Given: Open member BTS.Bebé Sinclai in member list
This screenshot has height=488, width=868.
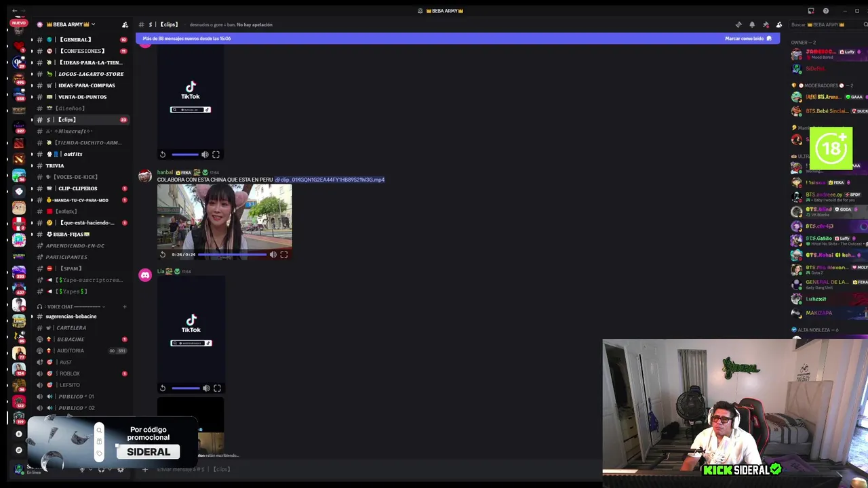Looking at the screenshot, I should (x=829, y=111).
